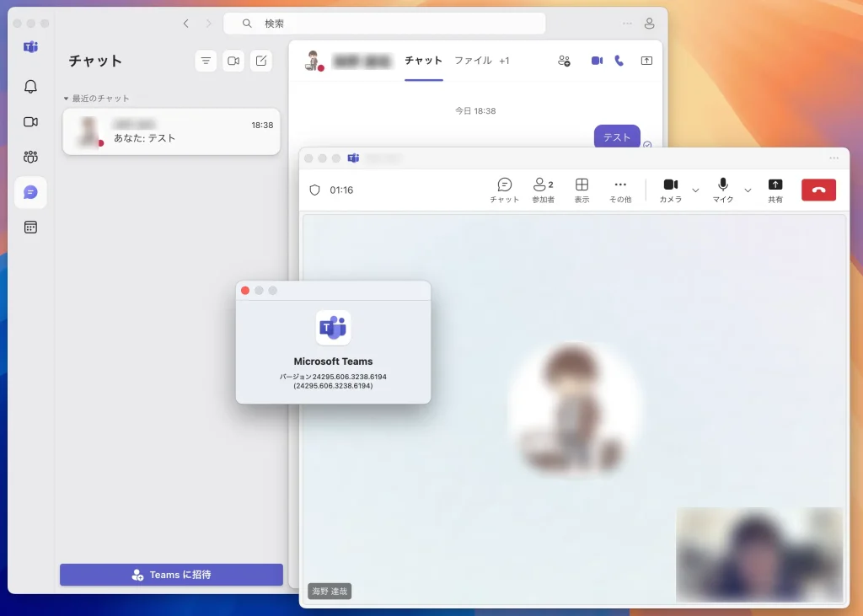Go forward with the right arrow

[208, 23]
